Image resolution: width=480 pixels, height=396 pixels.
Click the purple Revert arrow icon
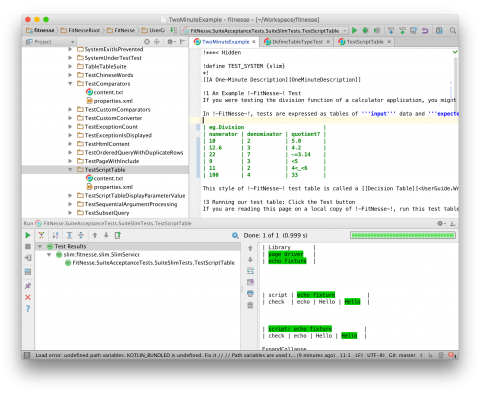tap(425, 30)
